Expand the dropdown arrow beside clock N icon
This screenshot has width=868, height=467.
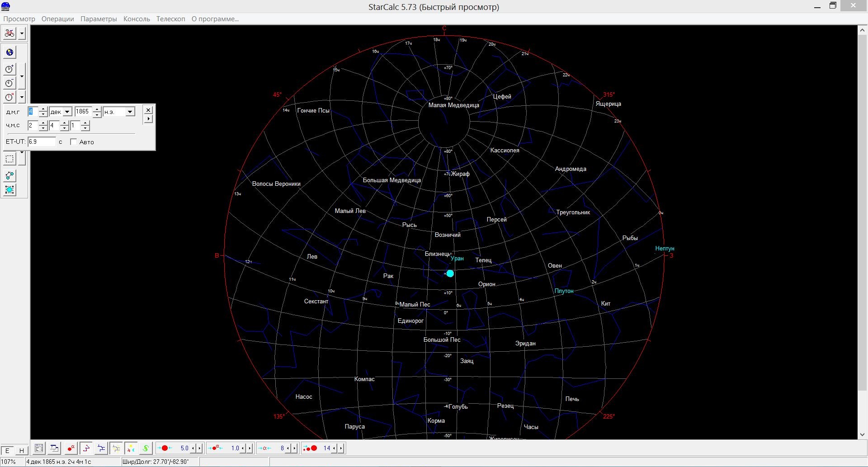22,97
